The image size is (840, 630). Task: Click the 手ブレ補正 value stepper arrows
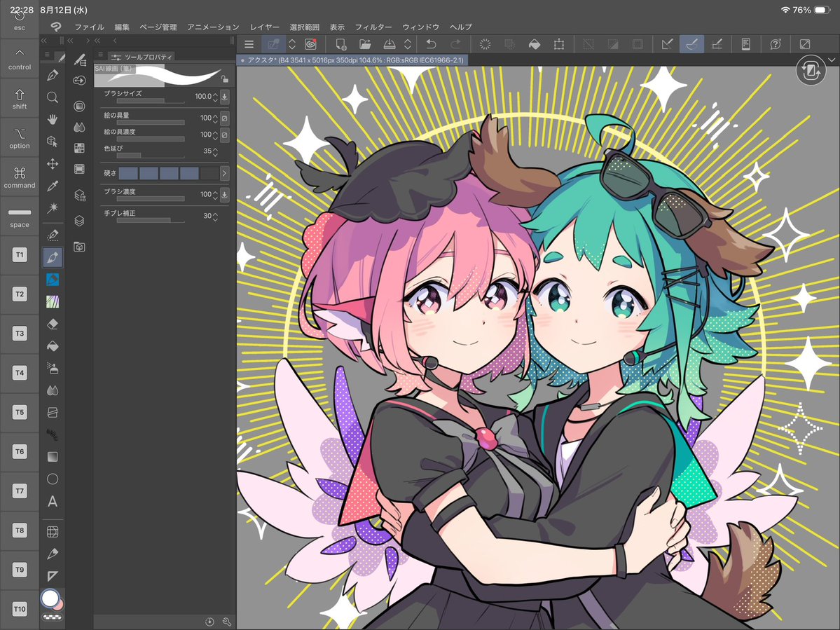[215, 217]
